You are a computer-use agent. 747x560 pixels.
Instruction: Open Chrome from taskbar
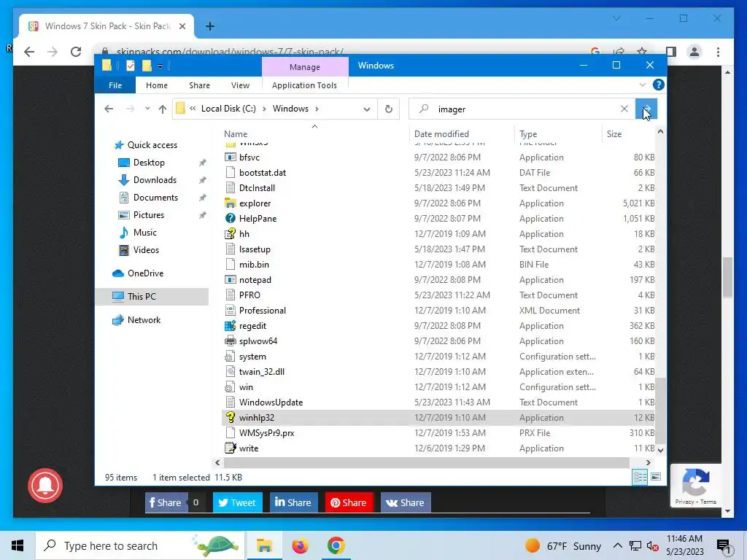point(336,545)
